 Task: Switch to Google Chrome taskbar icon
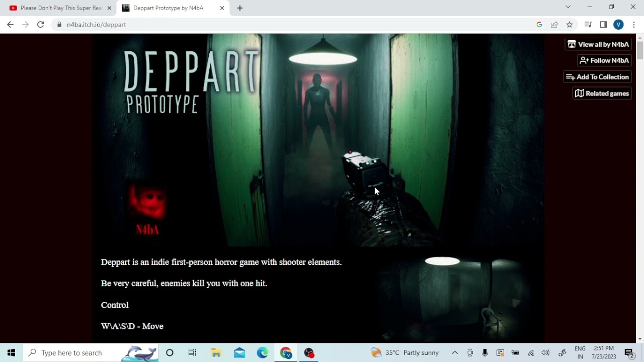tap(286, 352)
